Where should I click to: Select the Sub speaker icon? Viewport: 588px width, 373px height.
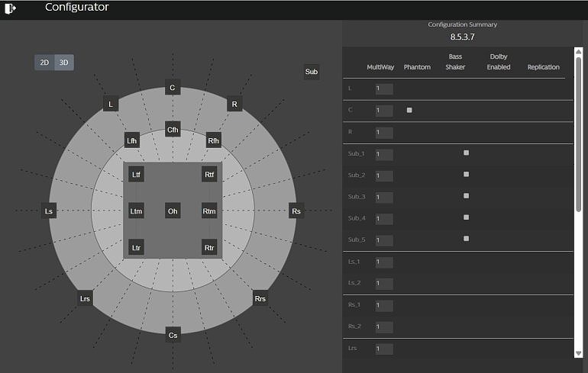click(312, 72)
